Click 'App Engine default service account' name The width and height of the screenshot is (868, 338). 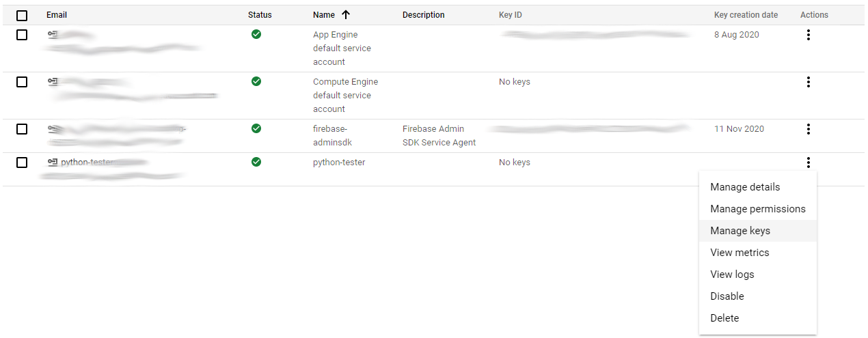click(x=342, y=48)
